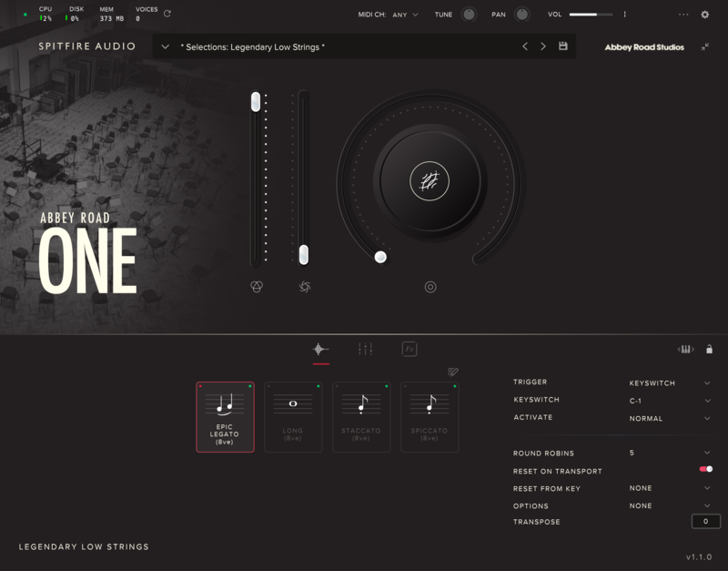
Task: Select the Long (8ve) technique
Action: (293, 417)
